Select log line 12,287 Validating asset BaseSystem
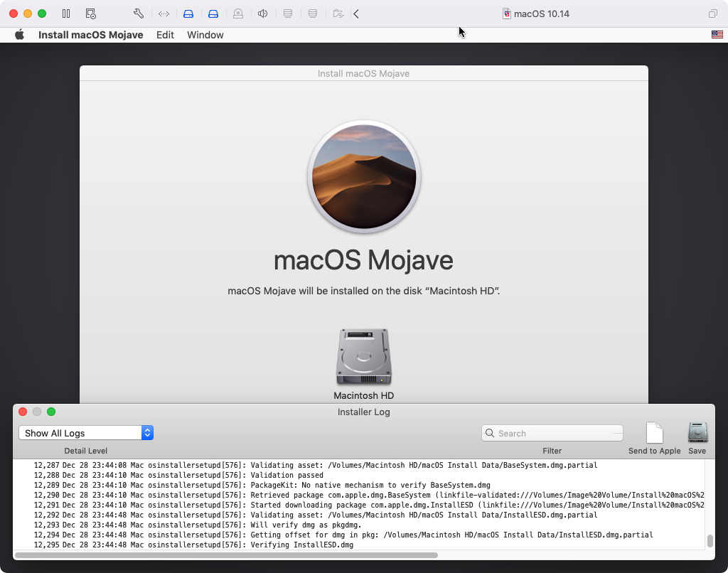 click(358, 465)
